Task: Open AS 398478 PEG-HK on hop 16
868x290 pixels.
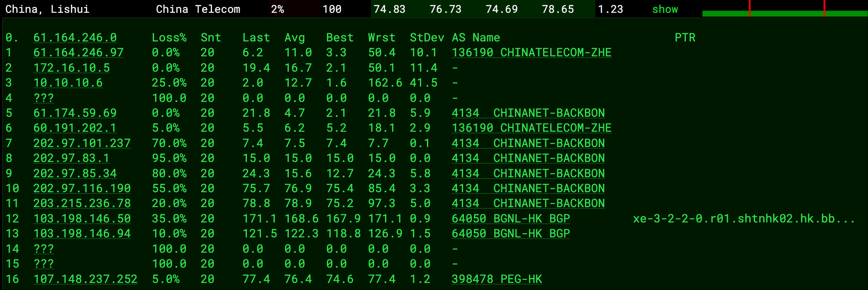Action: point(497,279)
